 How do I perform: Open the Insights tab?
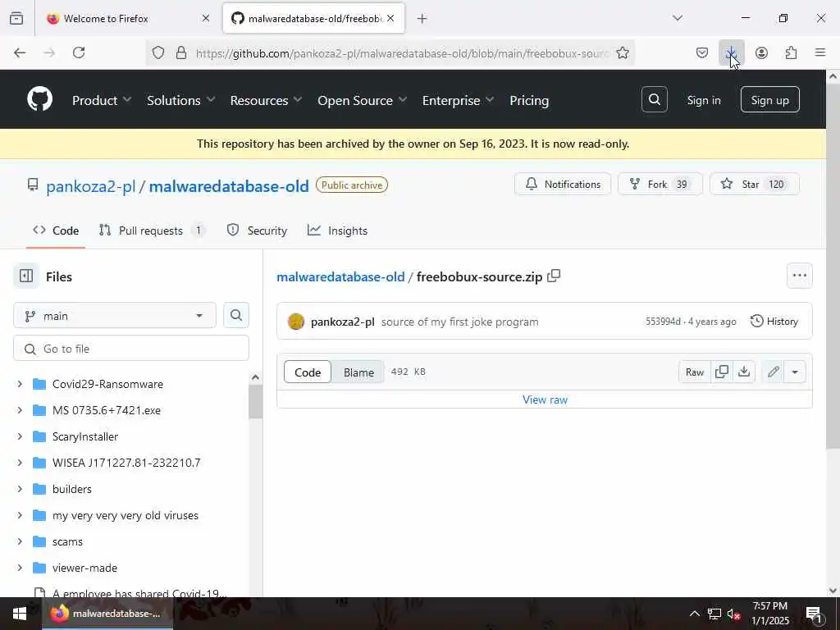click(337, 231)
